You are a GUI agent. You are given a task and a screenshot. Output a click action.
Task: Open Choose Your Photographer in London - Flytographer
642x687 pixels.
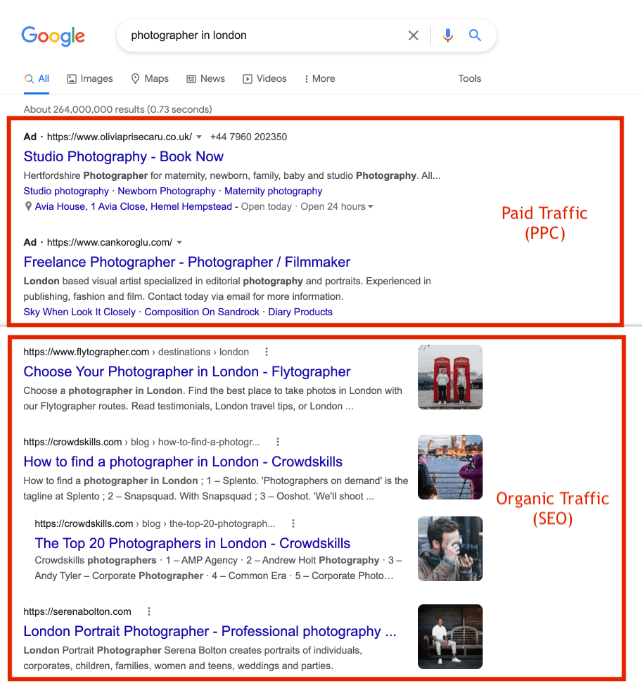187,372
